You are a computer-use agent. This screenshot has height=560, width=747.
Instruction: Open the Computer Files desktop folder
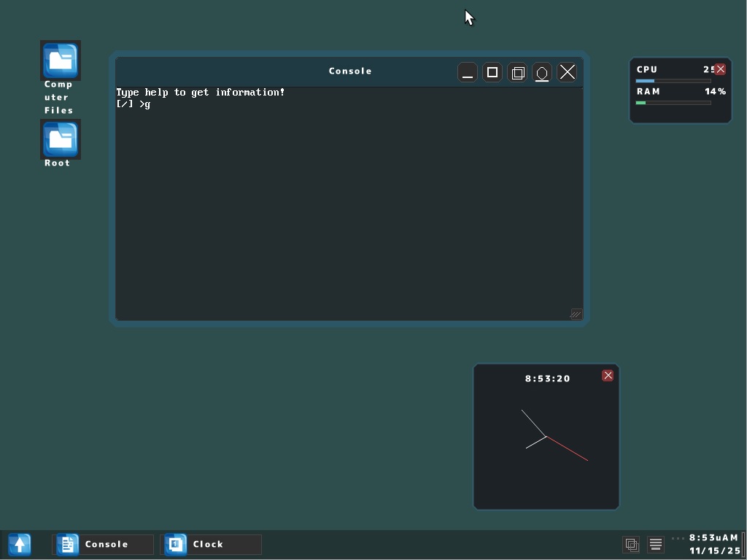(x=61, y=61)
